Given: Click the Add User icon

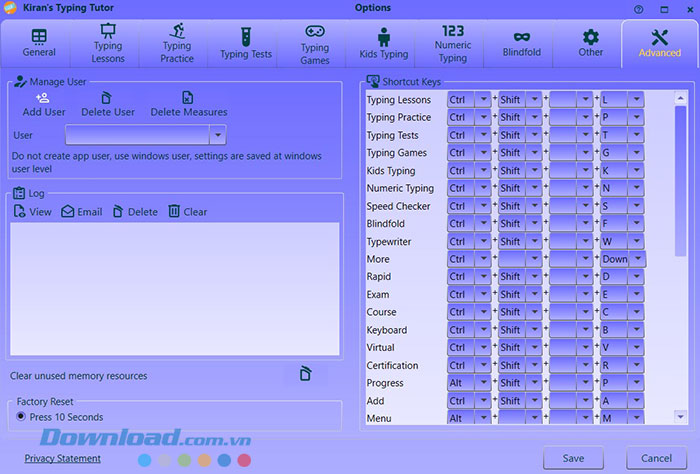Looking at the screenshot, I should click(x=43, y=98).
